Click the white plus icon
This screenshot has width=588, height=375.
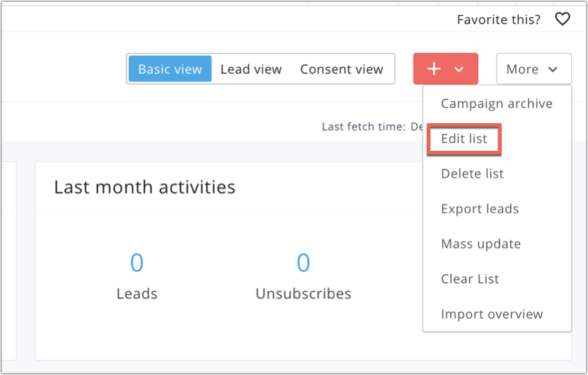[434, 69]
